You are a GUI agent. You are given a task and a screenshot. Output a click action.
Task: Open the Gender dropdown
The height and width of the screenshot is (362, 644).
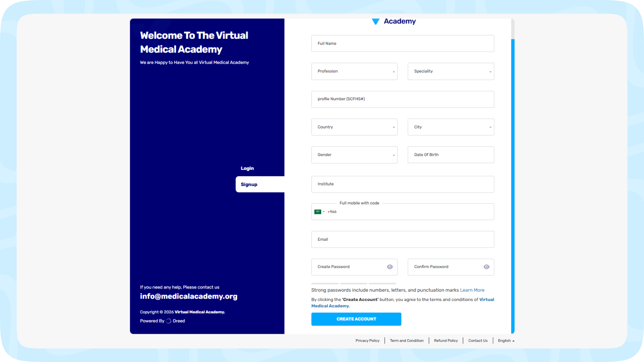[x=354, y=155]
